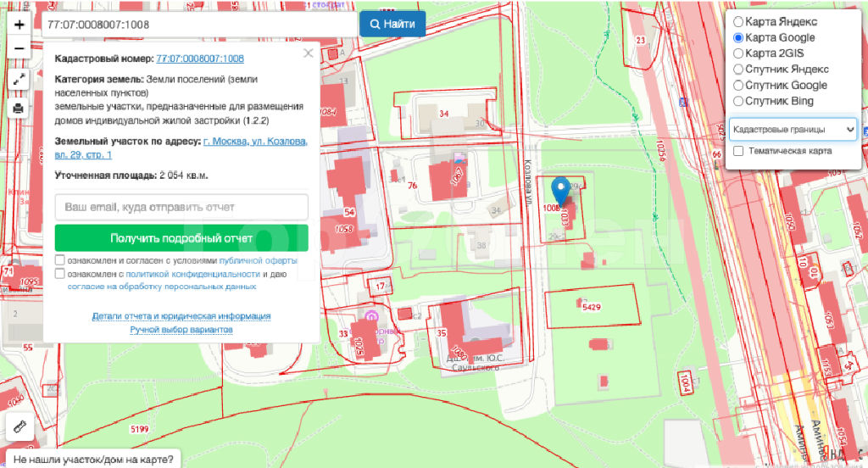Expand Детали отчета и юридическая информация
This screenshot has height=468, width=868.
181,316
